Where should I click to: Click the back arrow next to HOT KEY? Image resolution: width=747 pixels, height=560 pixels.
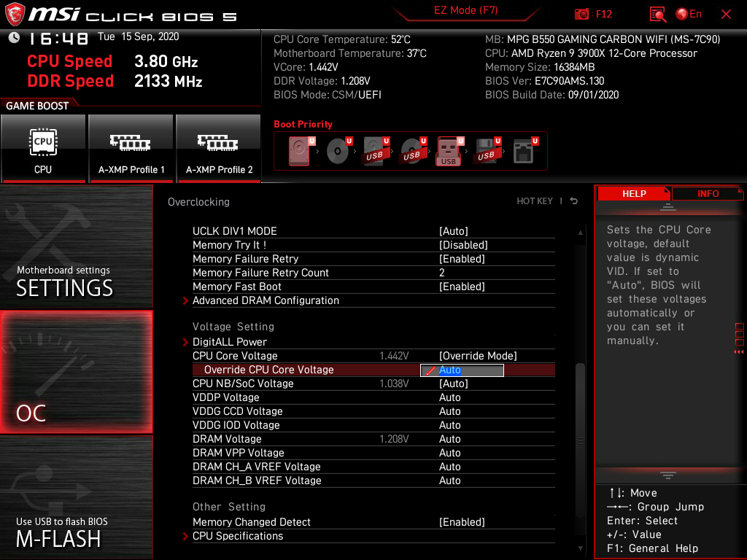click(x=574, y=201)
